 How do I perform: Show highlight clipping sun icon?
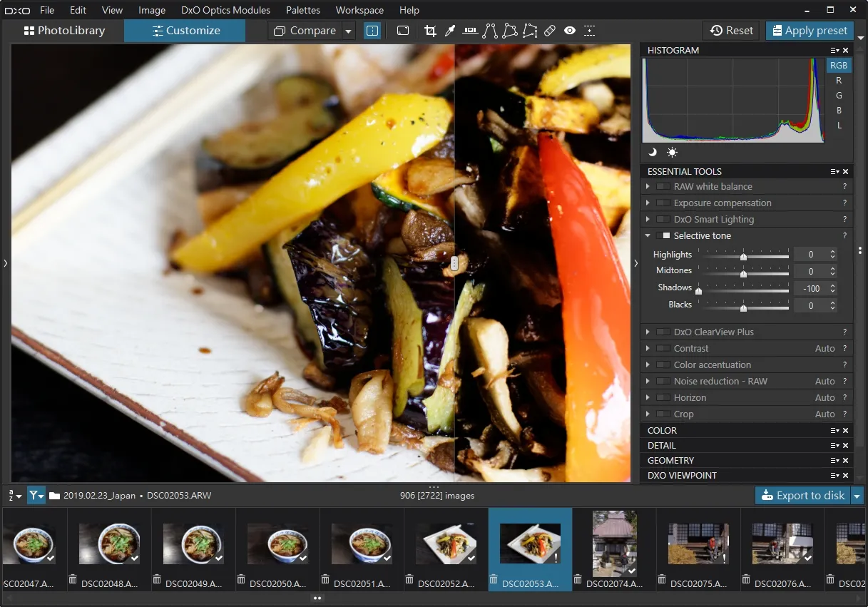(672, 152)
